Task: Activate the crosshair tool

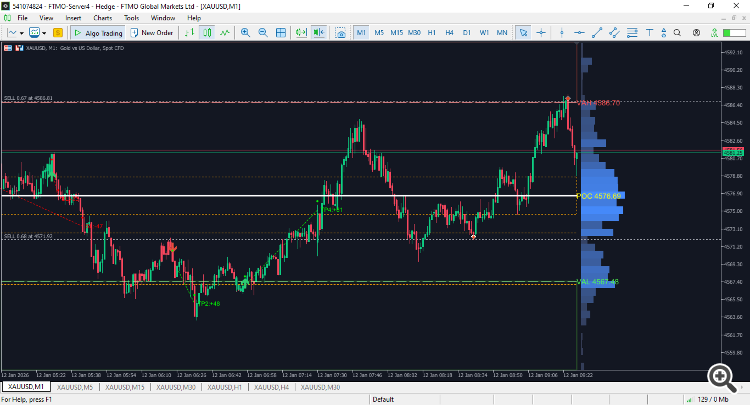Action: (541, 33)
